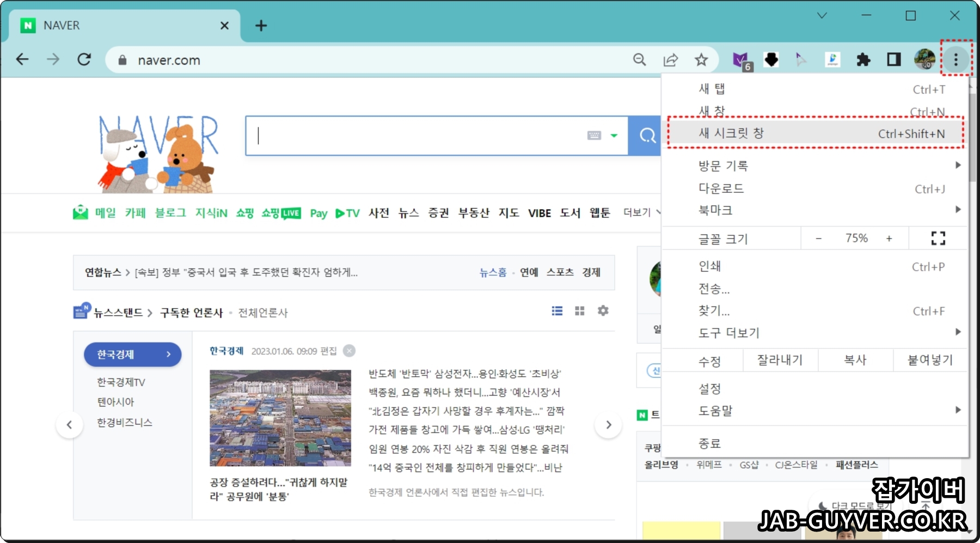Bookmark this page with the star icon
This screenshot has height=543, width=980.
(x=701, y=59)
